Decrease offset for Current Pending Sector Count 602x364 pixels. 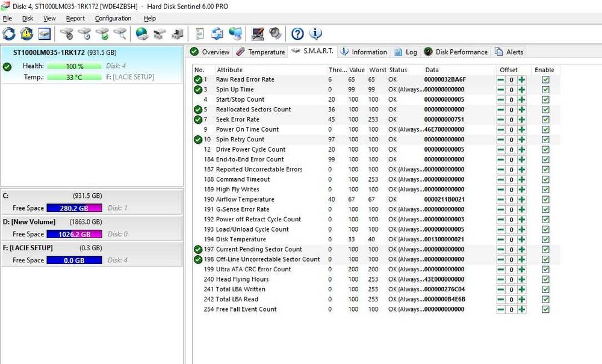[x=501, y=250]
